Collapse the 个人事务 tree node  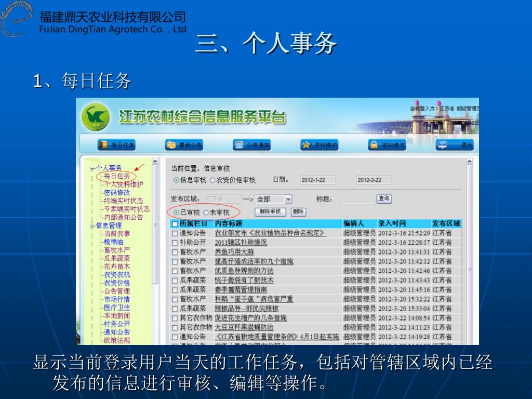91,169
